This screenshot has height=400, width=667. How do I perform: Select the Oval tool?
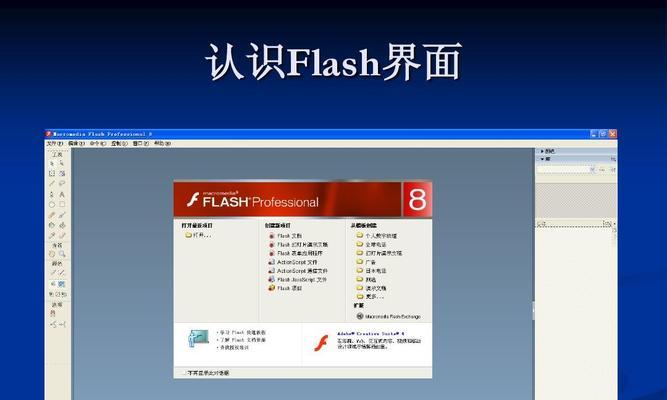(x=52, y=205)
